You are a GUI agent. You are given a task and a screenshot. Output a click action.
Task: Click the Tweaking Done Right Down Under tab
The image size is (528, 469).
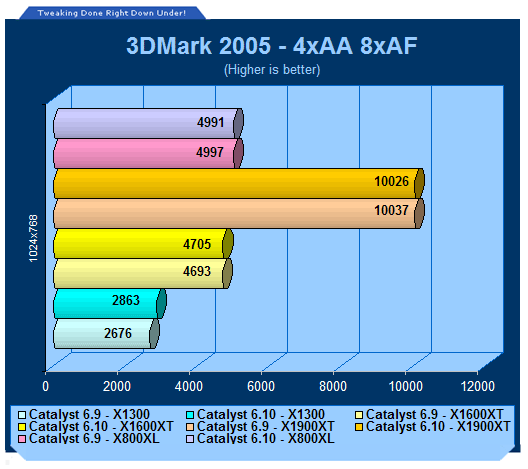(111, 13)
